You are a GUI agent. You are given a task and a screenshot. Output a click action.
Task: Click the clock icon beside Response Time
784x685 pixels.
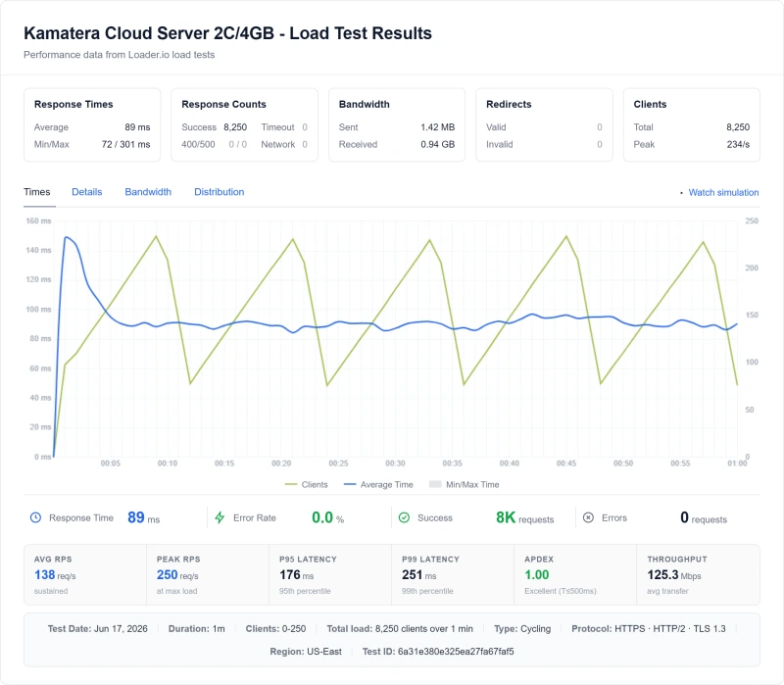coord(35,517)
